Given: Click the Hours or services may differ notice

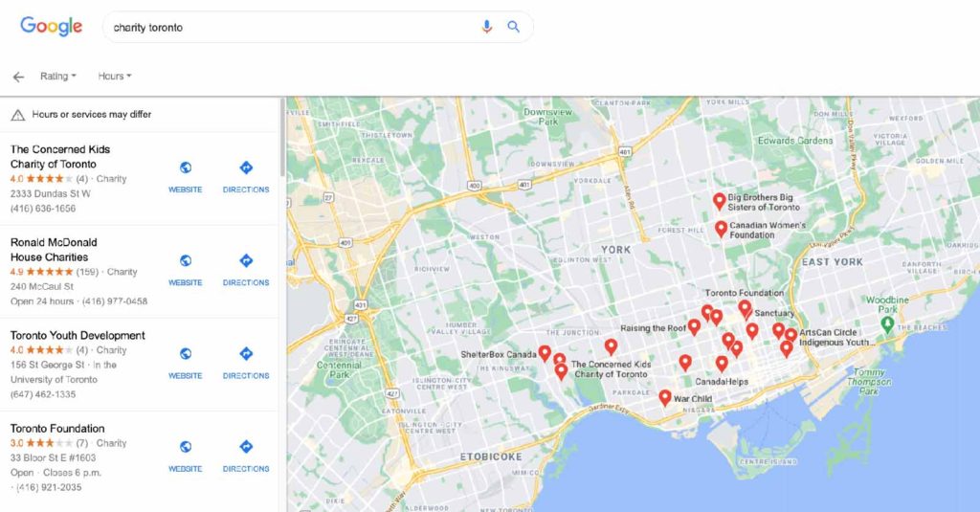Looking at the screenshot, I should 91,115.
